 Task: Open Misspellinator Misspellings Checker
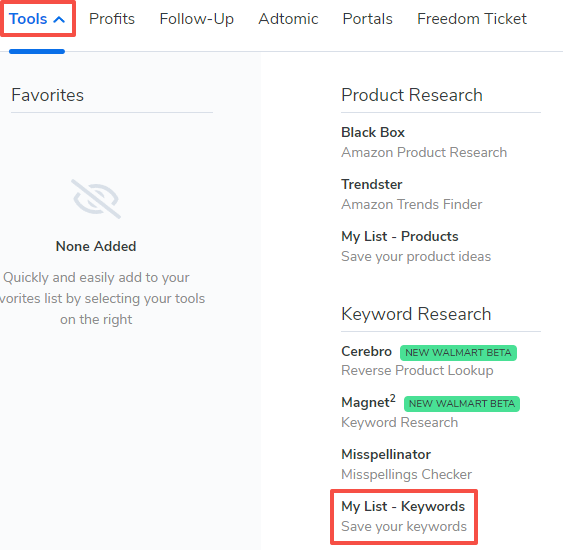(x=406, y=464)
